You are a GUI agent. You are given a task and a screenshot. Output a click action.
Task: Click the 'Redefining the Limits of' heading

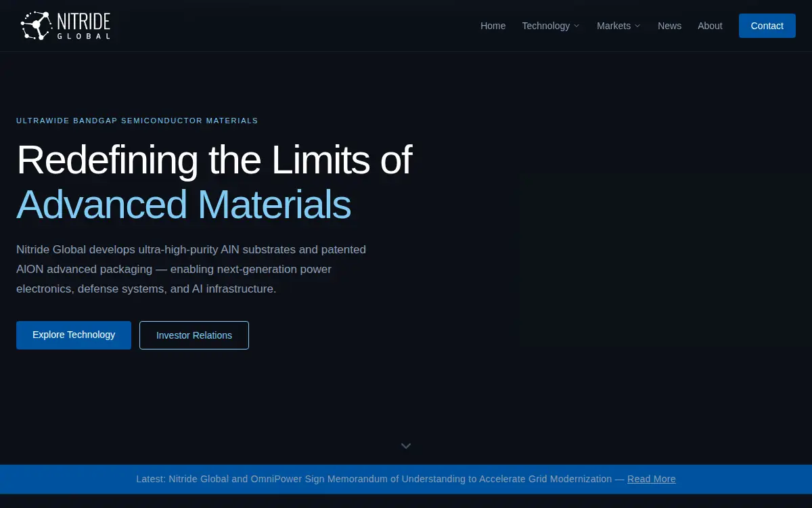214,161
